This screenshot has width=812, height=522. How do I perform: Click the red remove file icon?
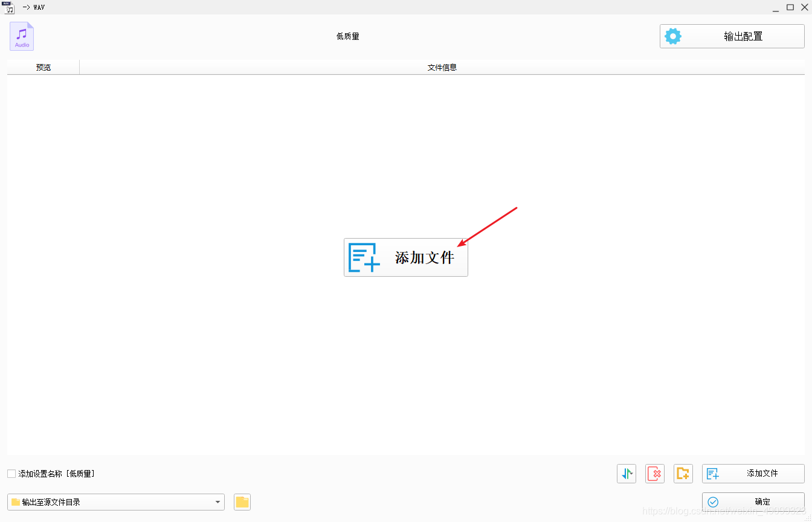(x=655, y=474)
